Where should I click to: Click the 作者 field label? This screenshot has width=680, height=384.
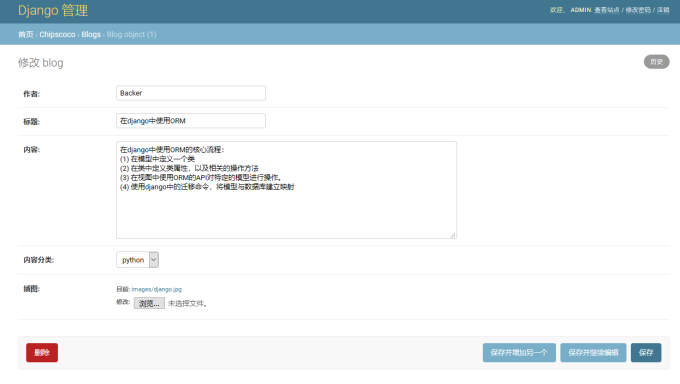pos(31,94)
